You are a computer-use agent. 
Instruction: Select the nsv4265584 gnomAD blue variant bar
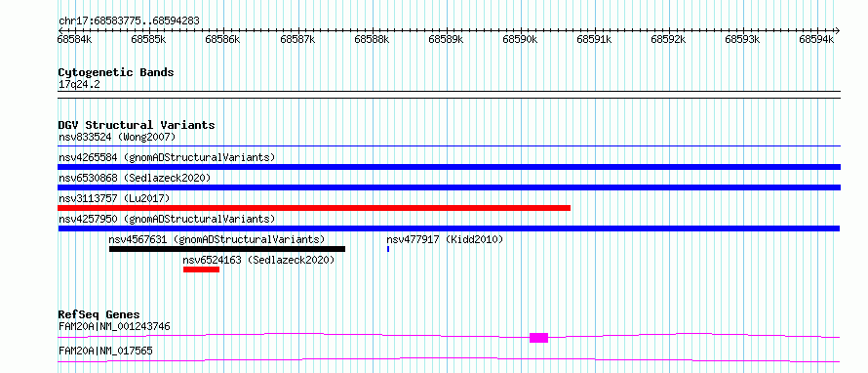click(449, 167)
